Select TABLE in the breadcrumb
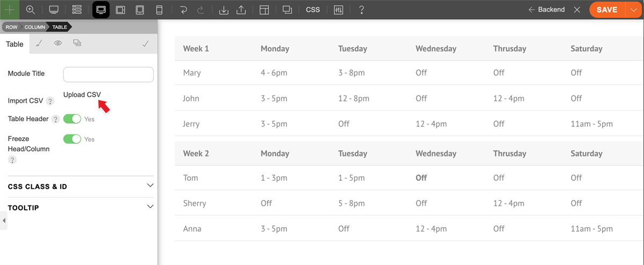Image resolution: width=644 pixels, height=265 pixels. 60,27
